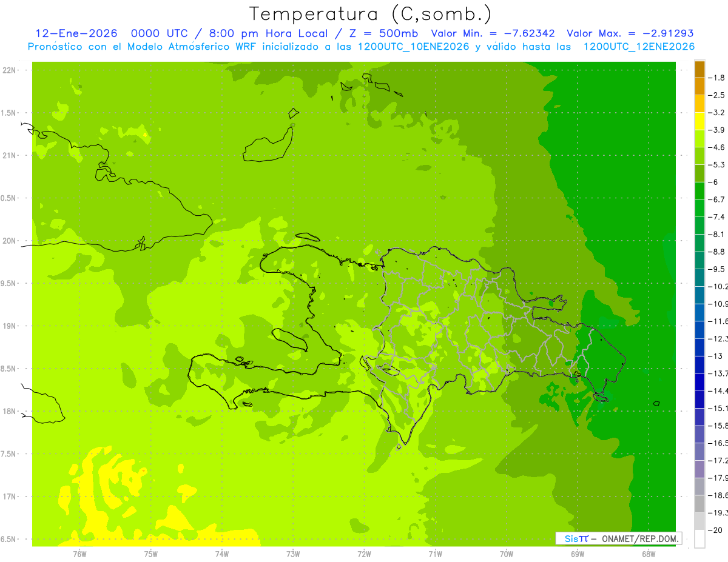Image resolution: width=728 pixels, height=562 pixels.
Task: Click the "70W" longitude label
Action: [507, 554]
